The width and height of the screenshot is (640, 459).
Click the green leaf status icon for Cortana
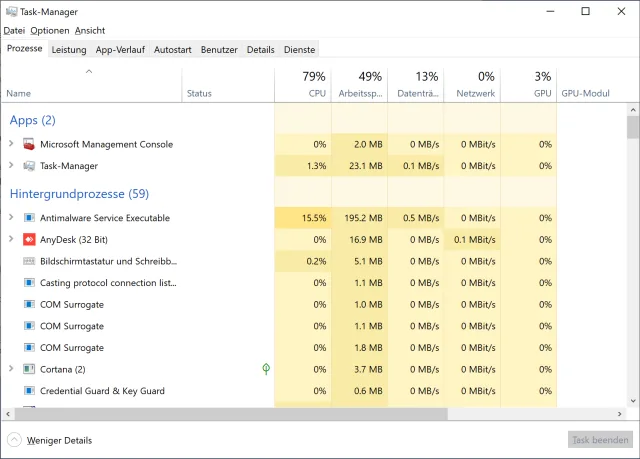tap(266, 369)
